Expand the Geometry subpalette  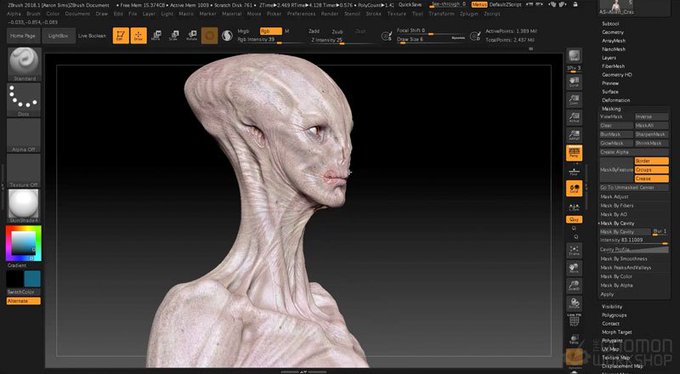coord(613,32)
